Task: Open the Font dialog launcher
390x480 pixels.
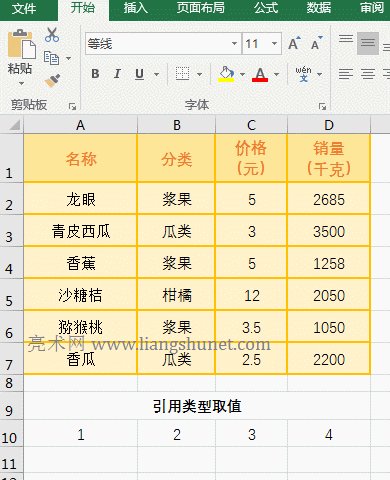Action: point(322,107)
